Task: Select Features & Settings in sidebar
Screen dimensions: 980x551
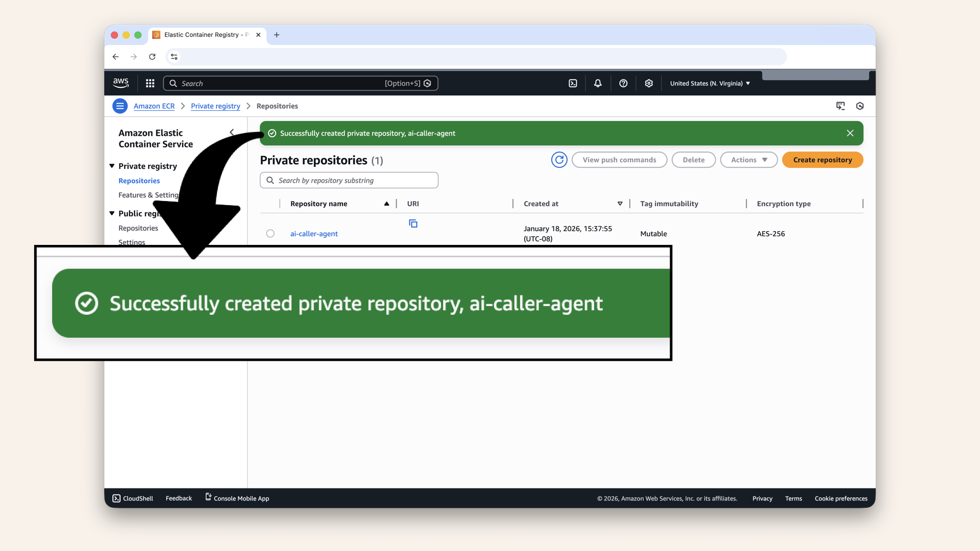Action: tap(148, 195)
